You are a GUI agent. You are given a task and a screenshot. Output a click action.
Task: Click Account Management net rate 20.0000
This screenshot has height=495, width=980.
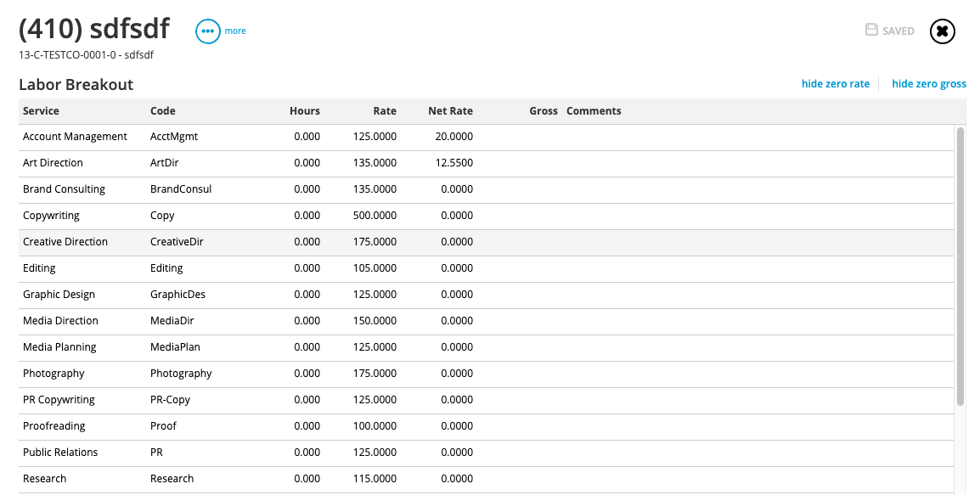coord(453,137)
